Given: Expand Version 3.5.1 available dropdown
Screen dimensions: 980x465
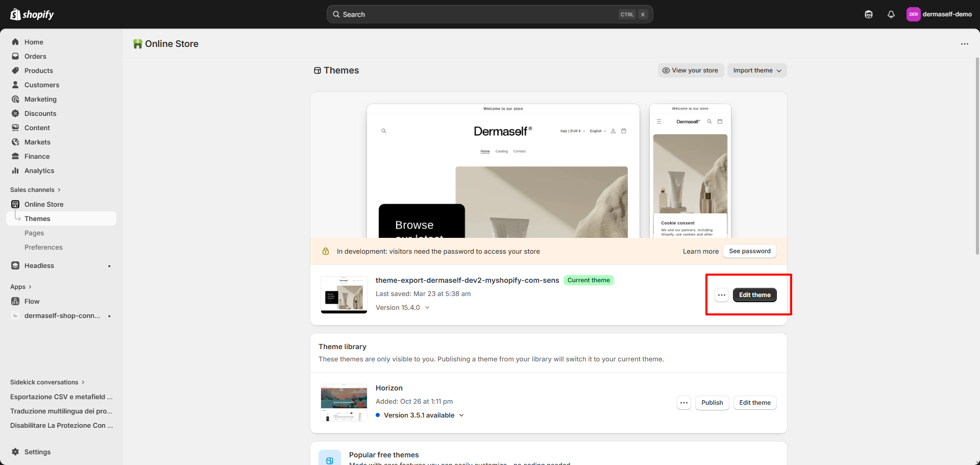Looking at the screenshot, I should 420,415.
